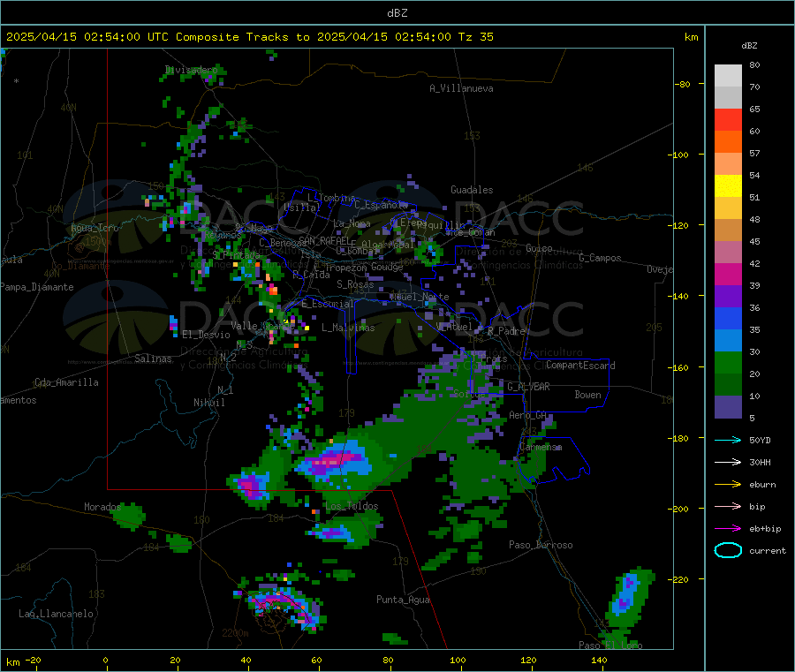795x672 pixels.
Task: Click the 'Paso_Barroso' map label
Action: point(541,545)
